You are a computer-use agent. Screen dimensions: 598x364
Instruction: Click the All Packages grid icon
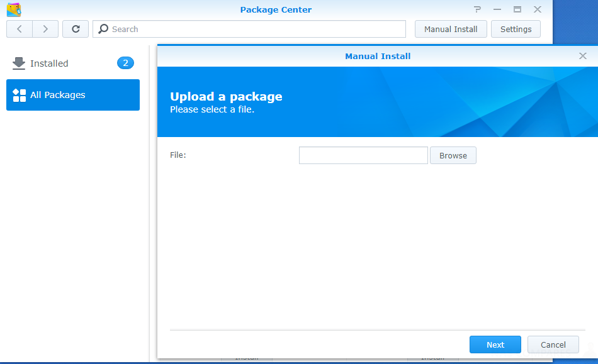pyautogui.click(x=19, y=95)
